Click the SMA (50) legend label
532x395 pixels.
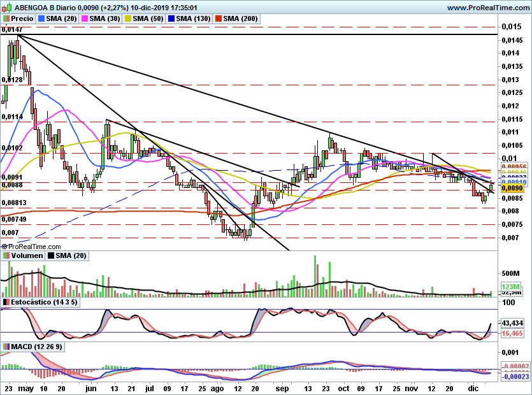click(x=148, y=18)
